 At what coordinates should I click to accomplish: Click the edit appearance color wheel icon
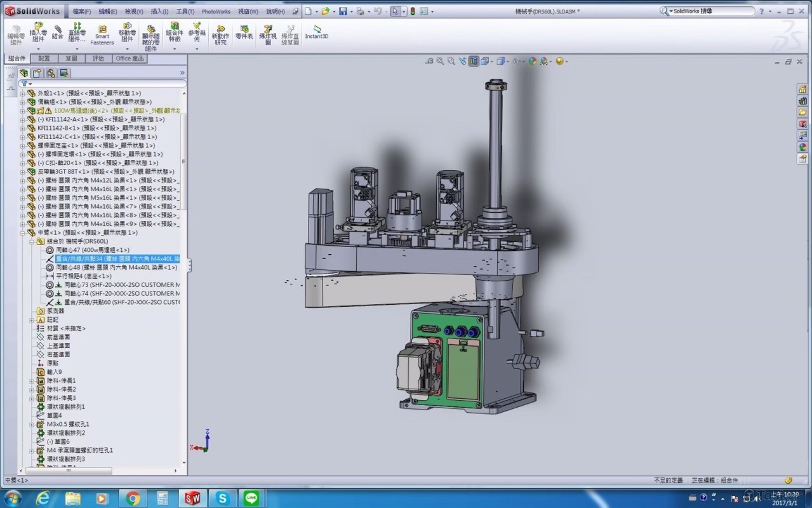[x=533, y=62]
